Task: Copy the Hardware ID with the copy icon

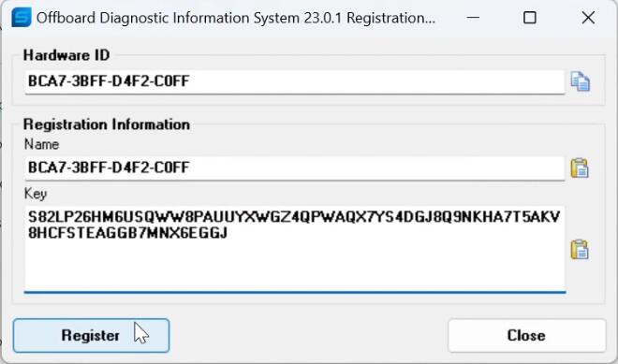Action: (581, 81)
